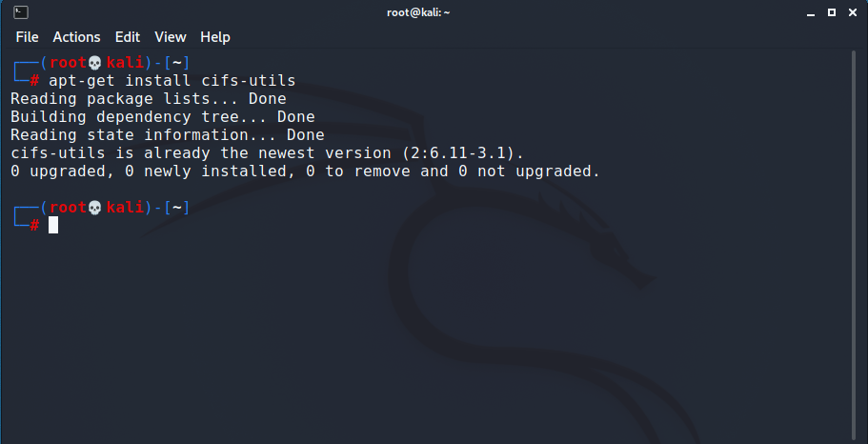The image size is (868, 444).
Task: Click the 'apt-get install cifs-utils' command text
Action: (x=172, y=81)
